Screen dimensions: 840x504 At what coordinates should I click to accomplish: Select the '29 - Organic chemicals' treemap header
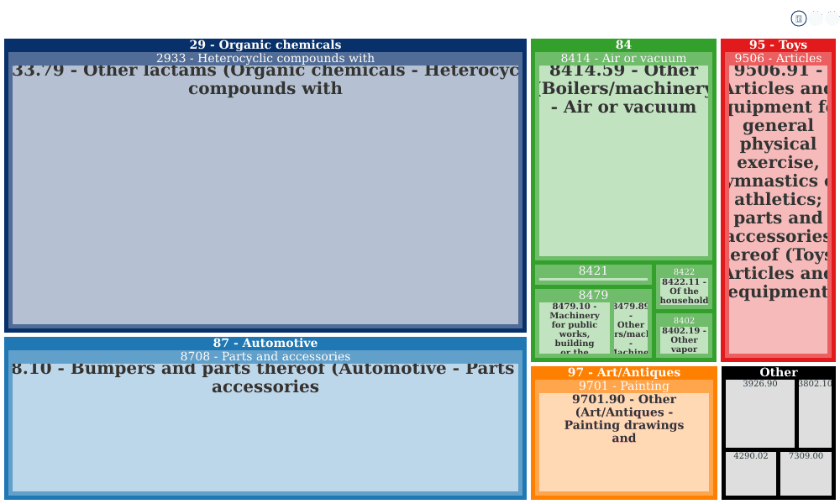point(265,45)
